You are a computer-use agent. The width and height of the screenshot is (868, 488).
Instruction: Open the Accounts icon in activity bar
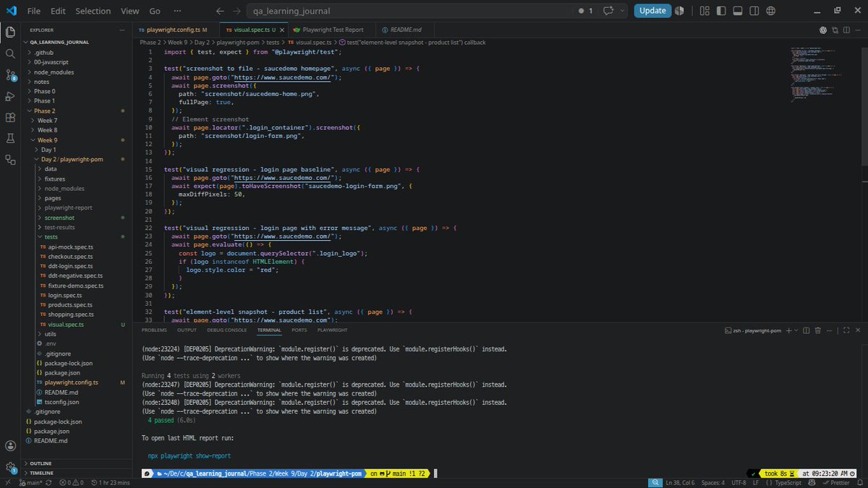(x=10, y=446)
